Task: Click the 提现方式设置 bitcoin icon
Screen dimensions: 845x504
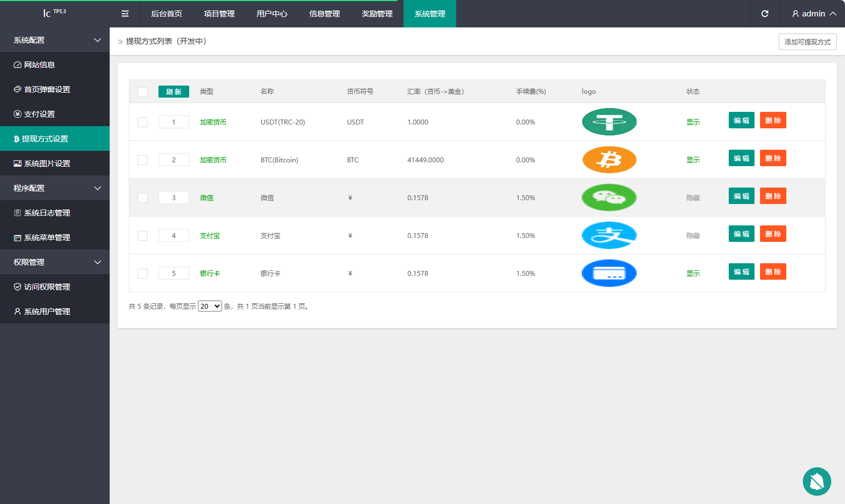Action: click(16, 139)
